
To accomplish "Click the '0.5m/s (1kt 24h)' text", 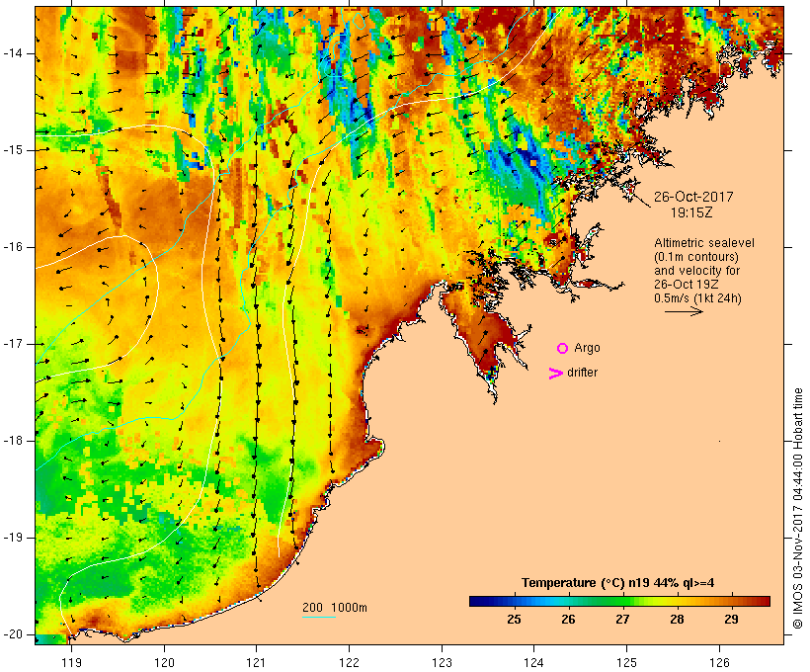I will pos(697,298).
